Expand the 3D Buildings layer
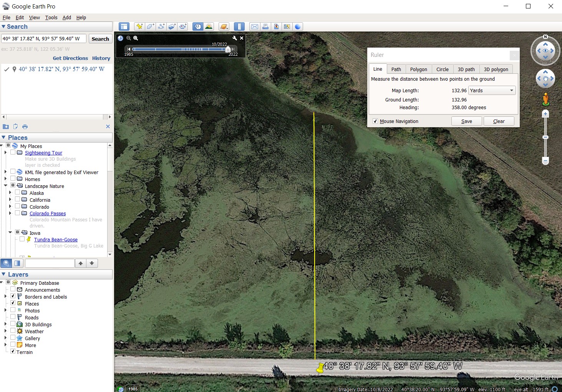Screen dimensions: 562x392 [5, 324]
